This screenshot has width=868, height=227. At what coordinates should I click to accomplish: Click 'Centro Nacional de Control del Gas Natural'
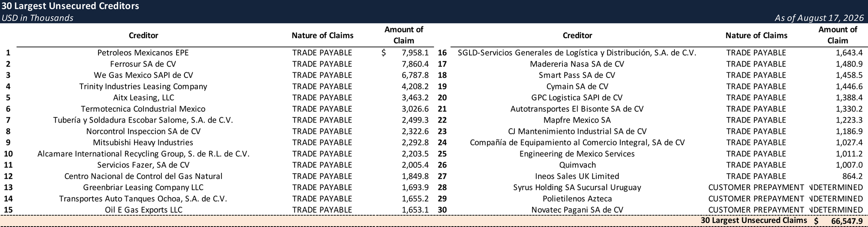143,177
